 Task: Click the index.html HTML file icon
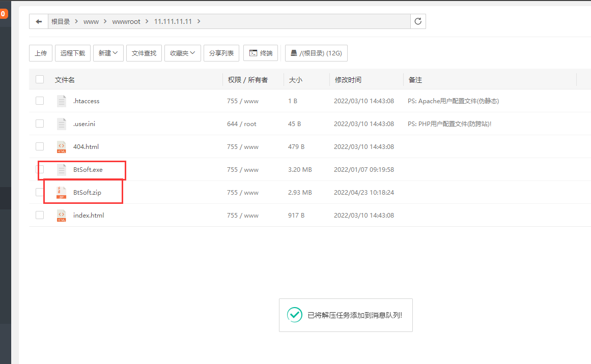[x=62, y=216]
